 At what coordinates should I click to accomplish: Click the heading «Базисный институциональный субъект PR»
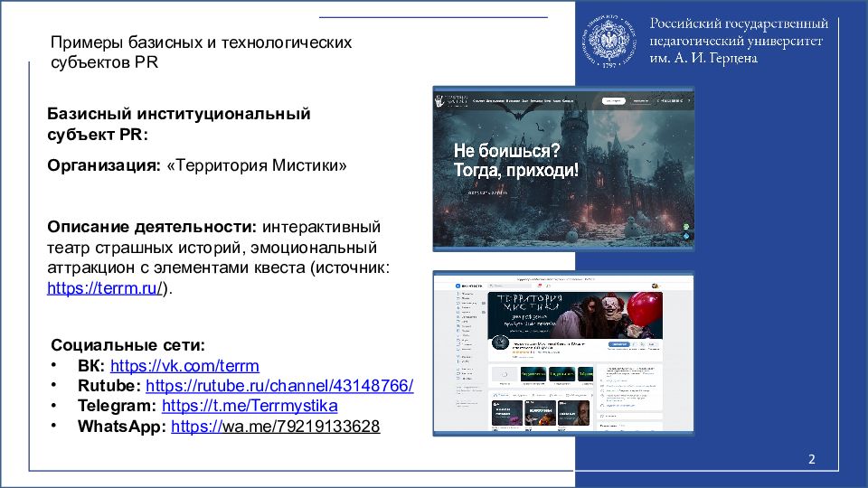pyautogui.click(x=179, y=124)
